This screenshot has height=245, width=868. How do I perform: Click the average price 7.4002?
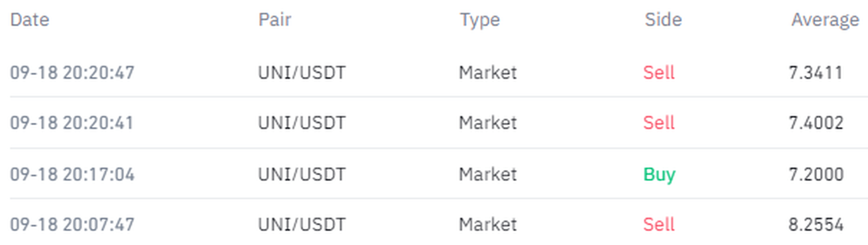(x=816, y=123)
